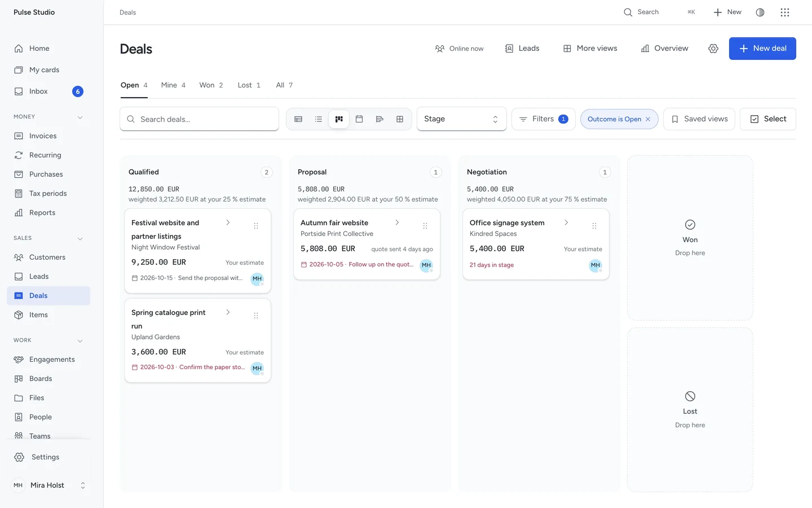Open Office signage system deal chevron
Screen dimensions: 812x508
click(566, 222)
